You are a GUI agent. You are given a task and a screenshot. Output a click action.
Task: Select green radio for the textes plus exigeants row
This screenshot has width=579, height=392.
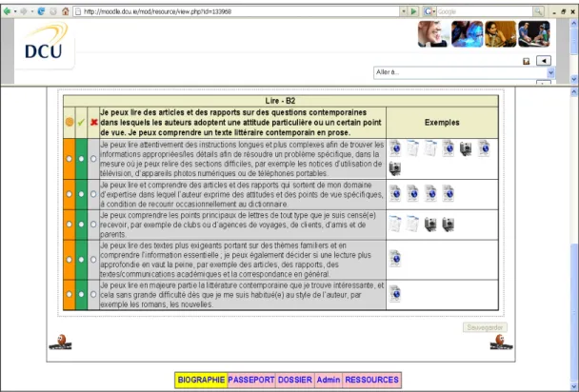click(x=81, y=260)
